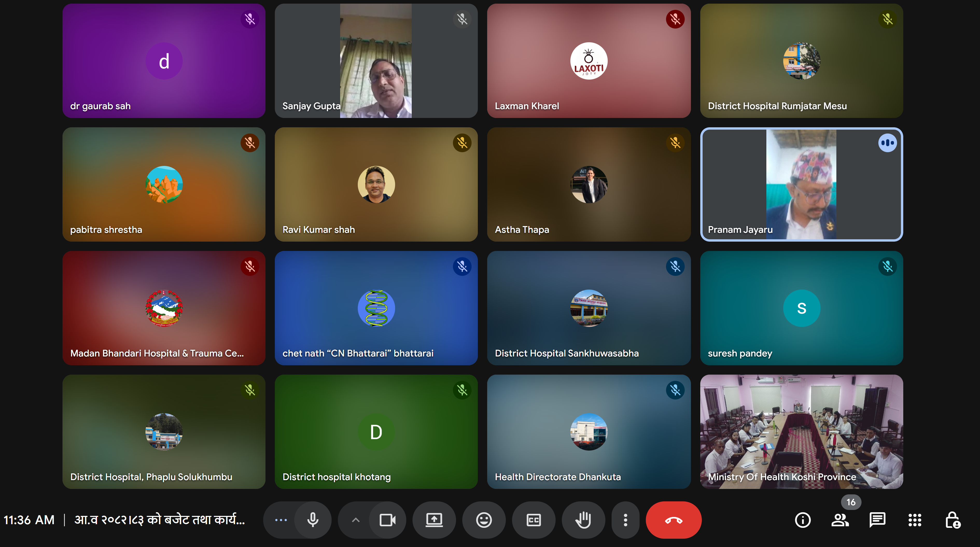Leave the call with red button
The height and width of the screenshot is (547, 980).
coord(673,520)
